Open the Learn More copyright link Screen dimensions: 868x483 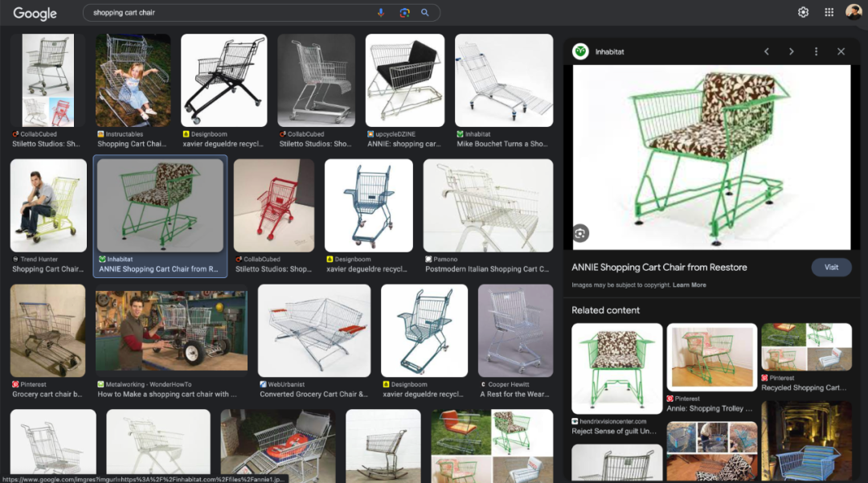[690, 285]
